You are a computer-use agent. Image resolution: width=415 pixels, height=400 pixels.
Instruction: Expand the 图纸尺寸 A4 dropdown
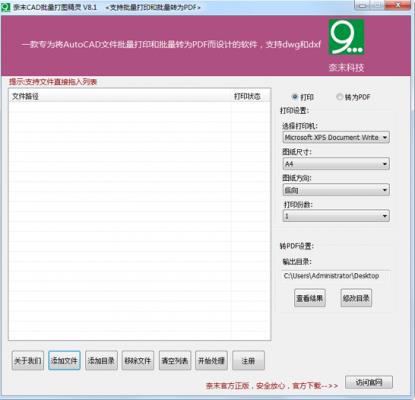(336, 164)
